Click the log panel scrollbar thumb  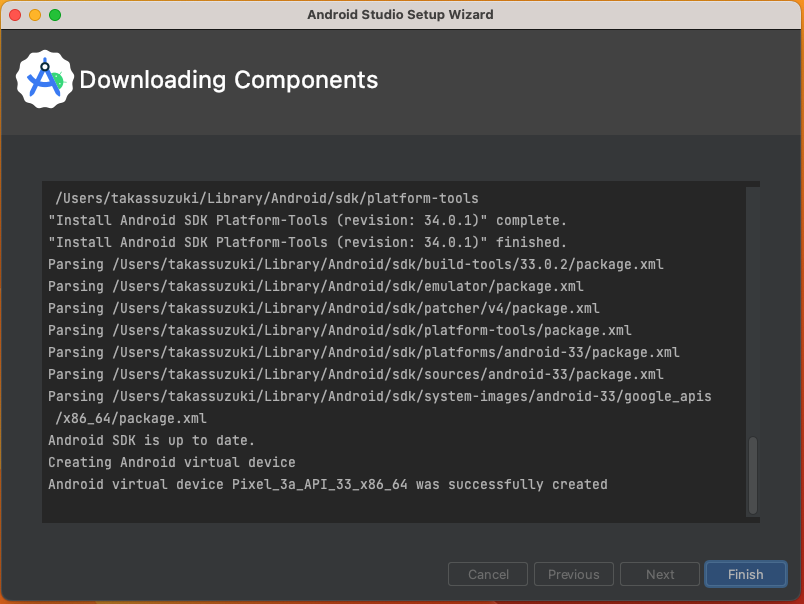click(753, 475)
